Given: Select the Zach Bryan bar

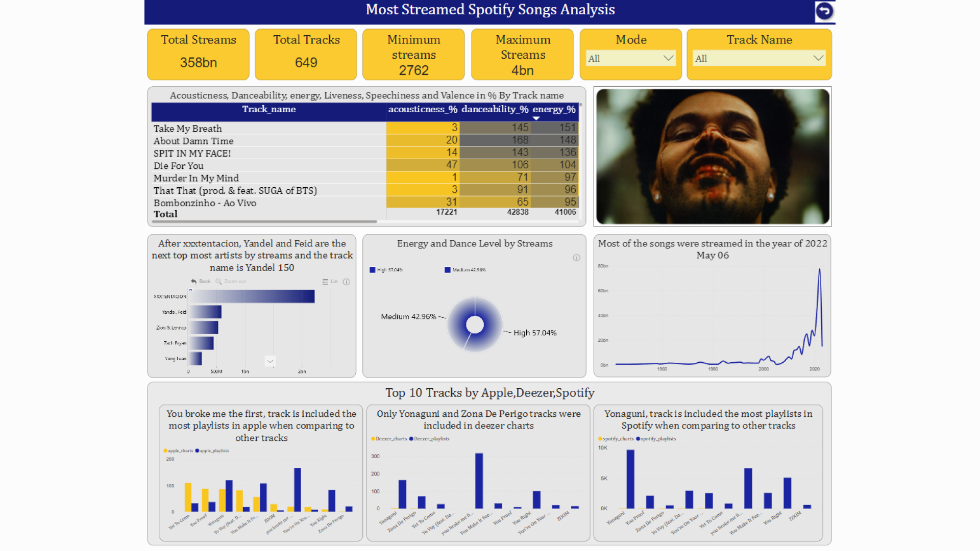Looking at the screenshot, I should pyautogui.click(x=201, y=343).
